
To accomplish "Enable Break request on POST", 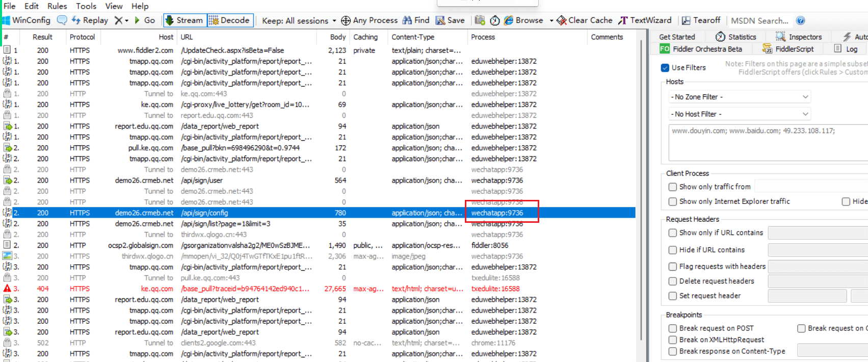I will point(673,328).
